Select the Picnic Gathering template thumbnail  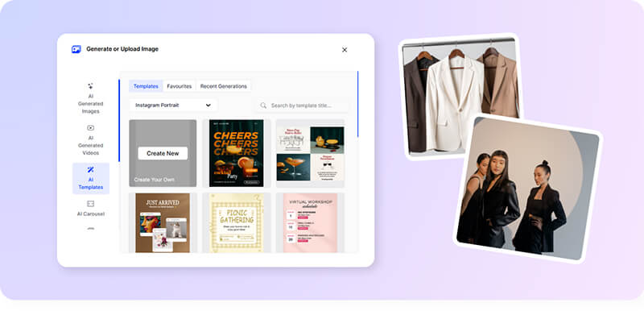[x=236, y=222]
